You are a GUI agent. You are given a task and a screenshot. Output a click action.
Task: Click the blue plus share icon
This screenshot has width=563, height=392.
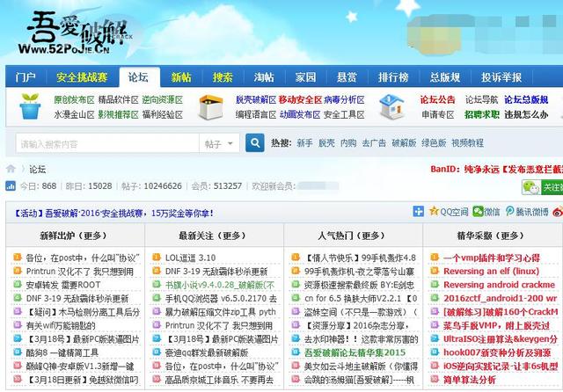point(419,211)
